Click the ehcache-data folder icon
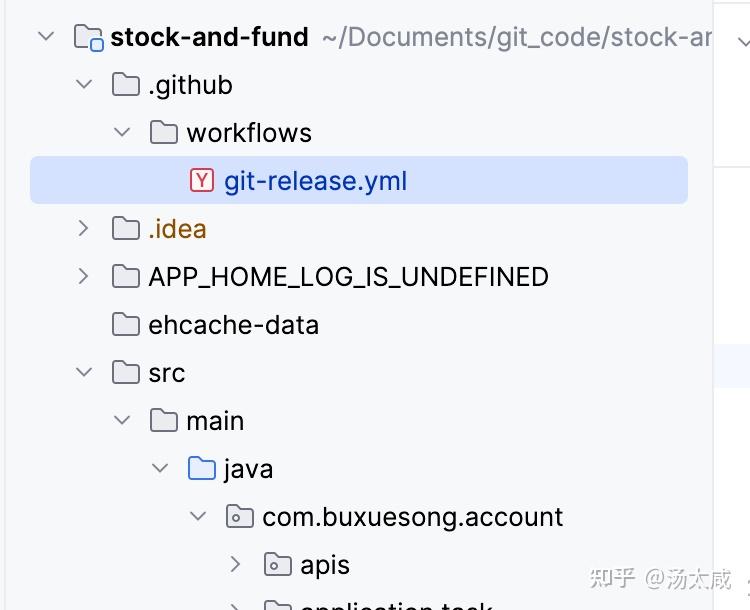 126,325
